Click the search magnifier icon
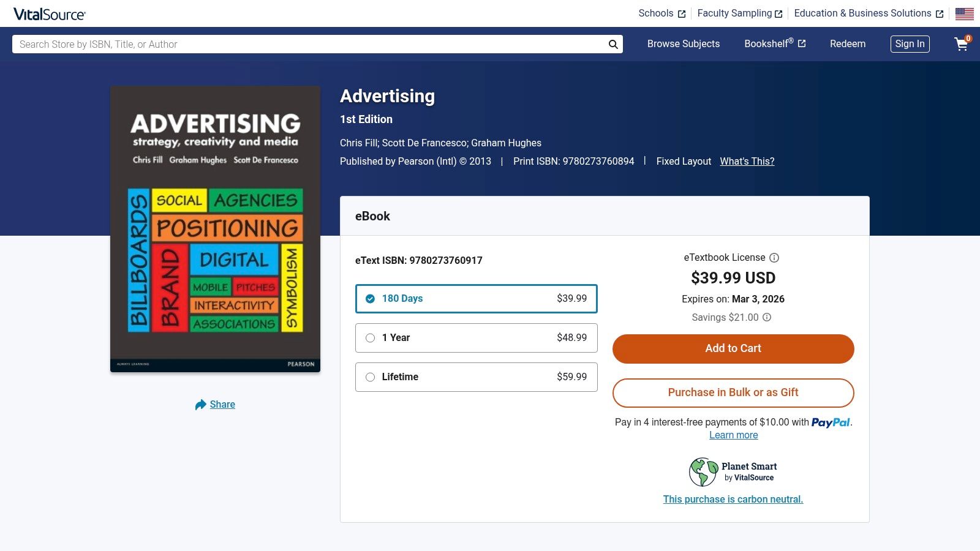Viewport: 980px width, 551px height. coord(613,44)
